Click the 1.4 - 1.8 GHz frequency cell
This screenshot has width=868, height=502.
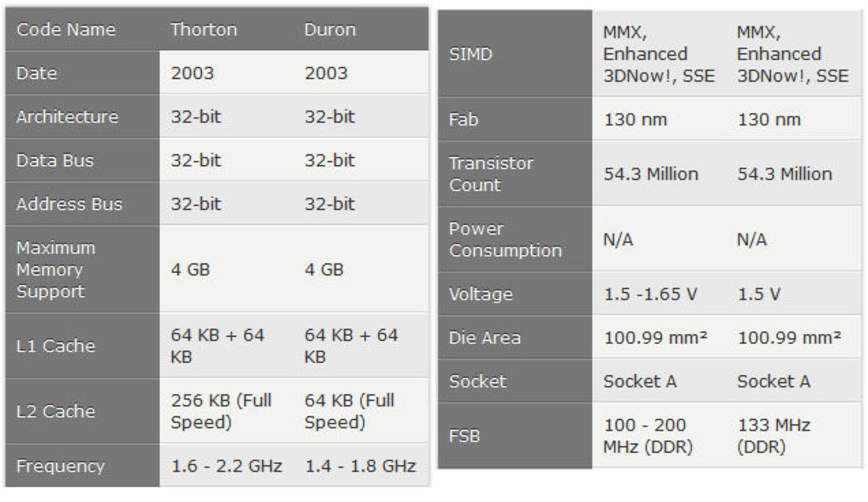coord(360,466)
